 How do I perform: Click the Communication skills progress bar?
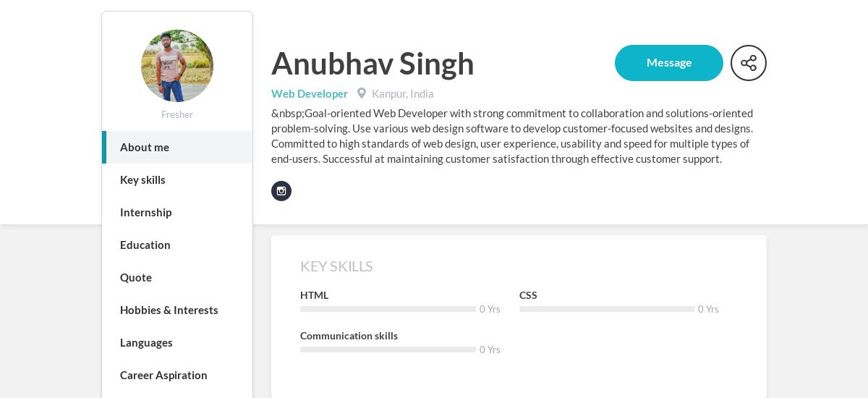click(388, 350)
